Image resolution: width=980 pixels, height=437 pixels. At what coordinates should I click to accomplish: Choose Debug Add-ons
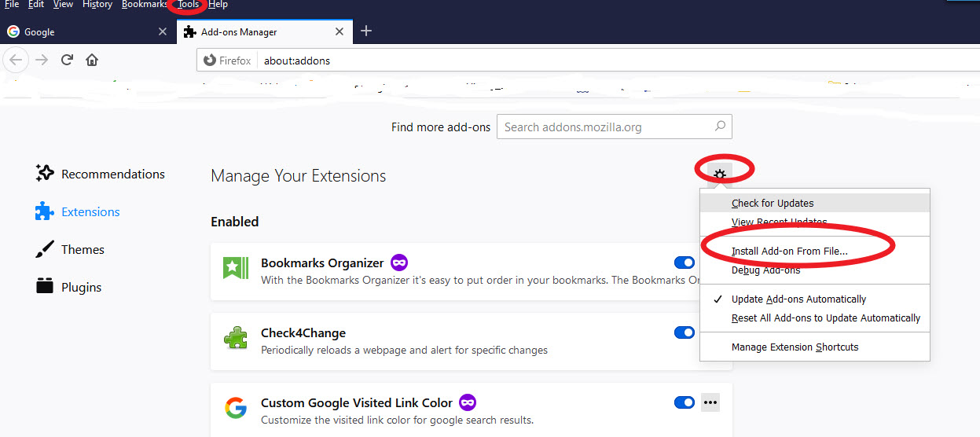coord(815,270)
